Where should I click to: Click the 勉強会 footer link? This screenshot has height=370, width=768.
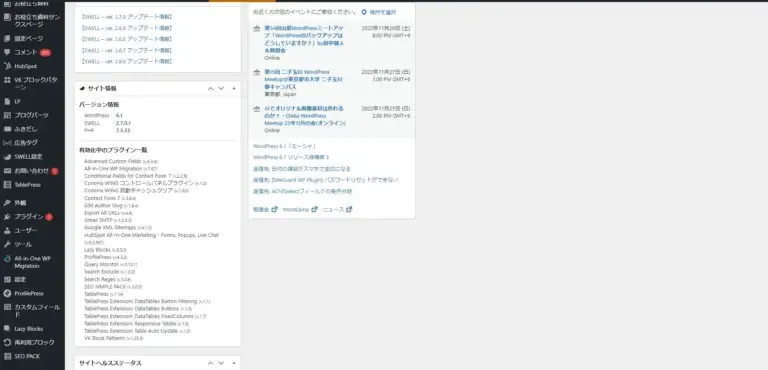point(265,209)
